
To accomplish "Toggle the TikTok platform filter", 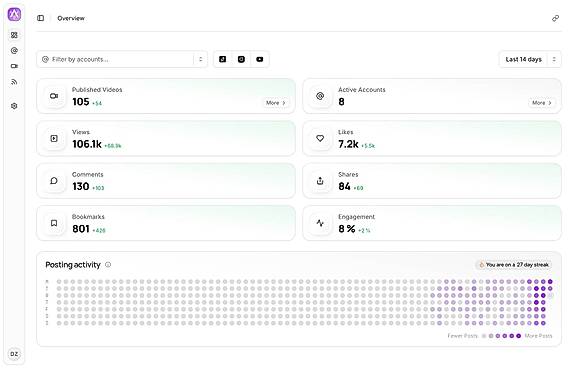I will pos(223,59).
